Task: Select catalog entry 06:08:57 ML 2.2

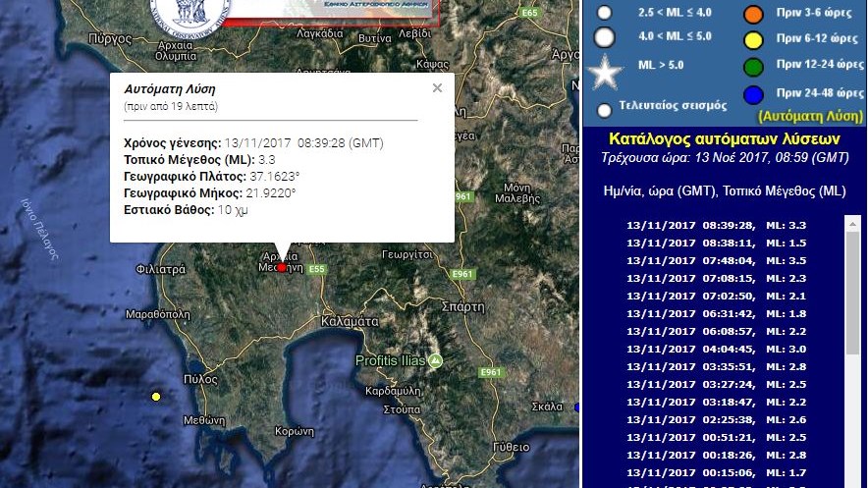Action: (x=716, y=332)
